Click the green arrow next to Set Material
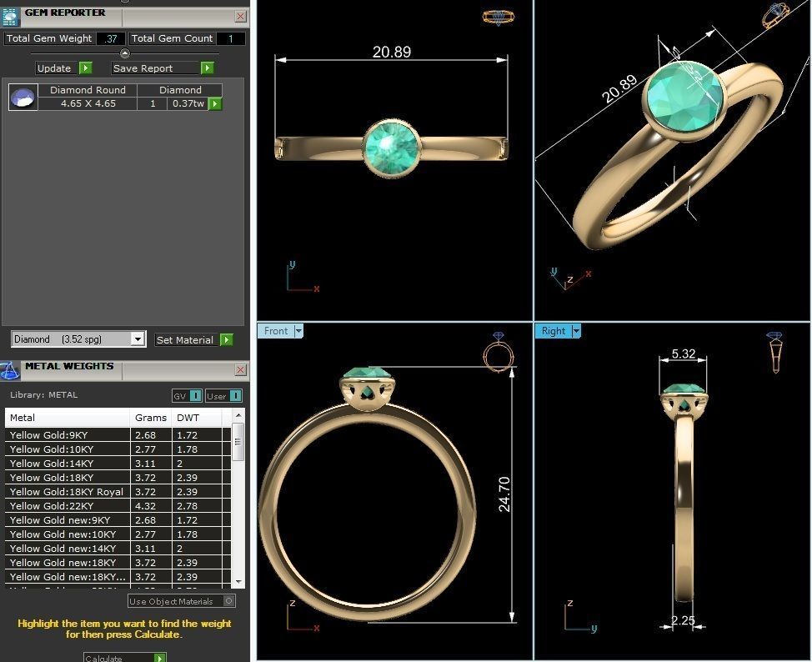 226,340
